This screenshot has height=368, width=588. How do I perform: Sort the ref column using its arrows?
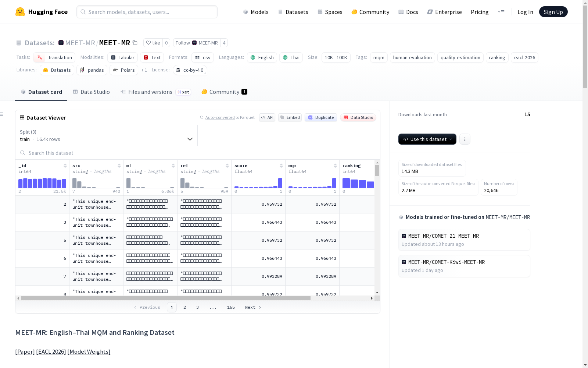point(227,166)
